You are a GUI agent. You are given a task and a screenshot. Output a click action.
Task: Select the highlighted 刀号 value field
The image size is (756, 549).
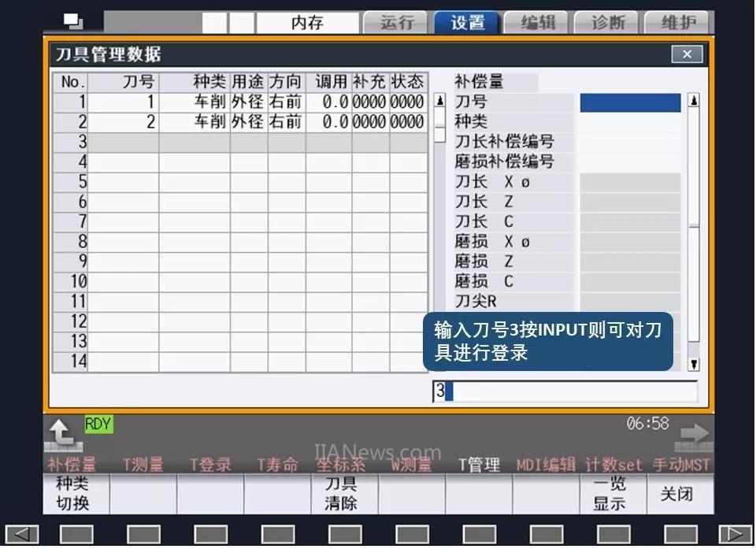tap(630, 102)
